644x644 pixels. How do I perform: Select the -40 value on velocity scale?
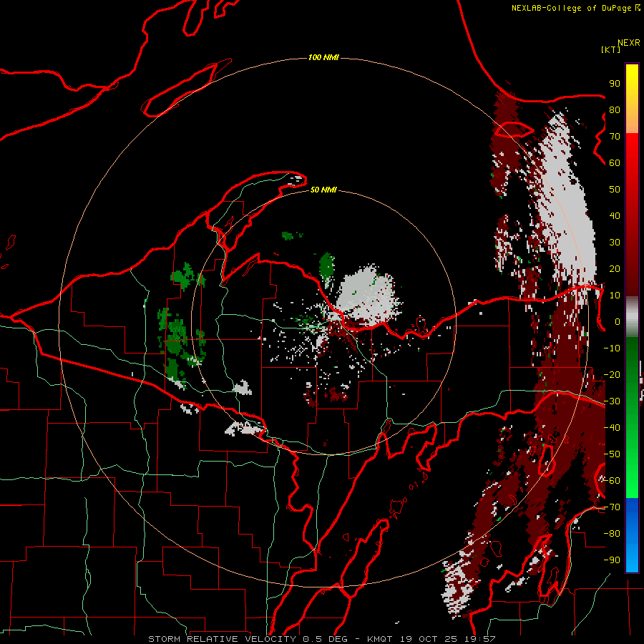612,428
